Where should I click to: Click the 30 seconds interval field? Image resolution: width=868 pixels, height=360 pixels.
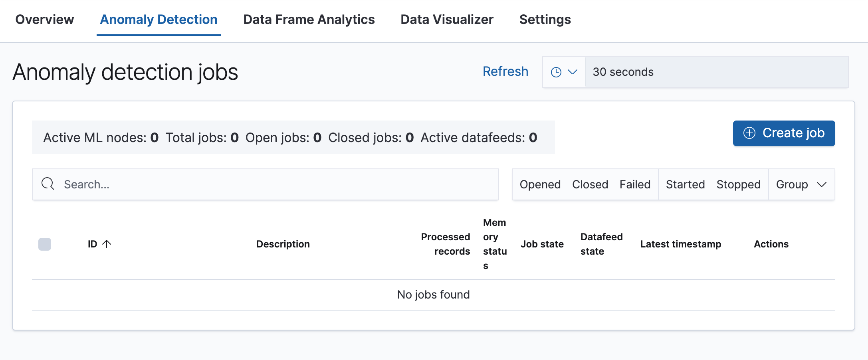click(716, 72)
